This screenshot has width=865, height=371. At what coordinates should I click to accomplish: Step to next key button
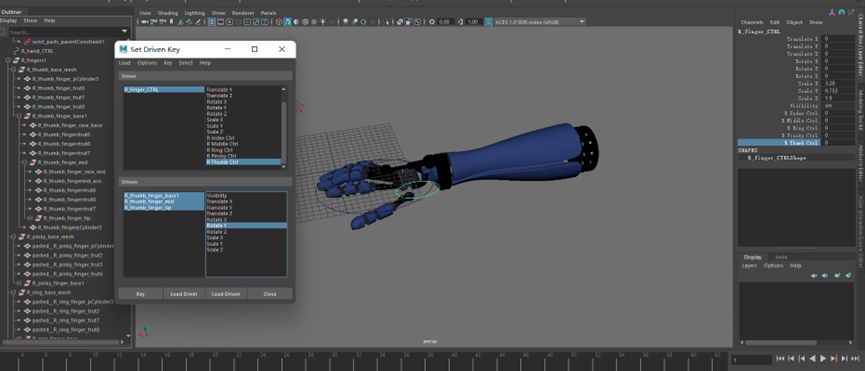(834, 358)
